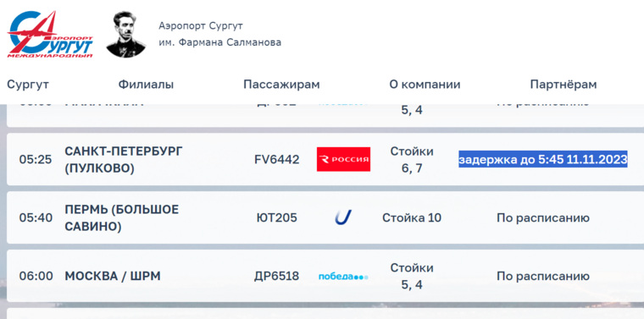The height and width of the screenshot is (319, 644).
Task: Click flight number ЮТ205
Action: (x=276, y=217)
